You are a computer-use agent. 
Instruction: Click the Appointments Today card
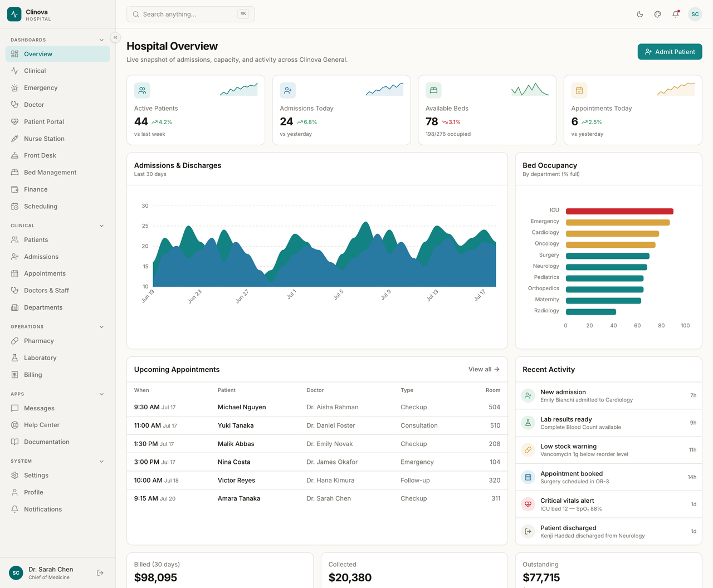pyautogui.click(x=633, y=110)
